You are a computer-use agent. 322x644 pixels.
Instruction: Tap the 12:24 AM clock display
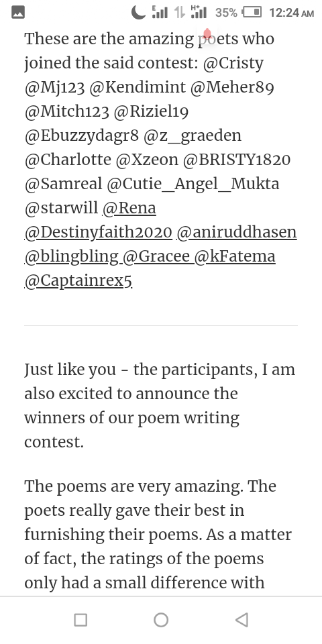click(292, 13)
